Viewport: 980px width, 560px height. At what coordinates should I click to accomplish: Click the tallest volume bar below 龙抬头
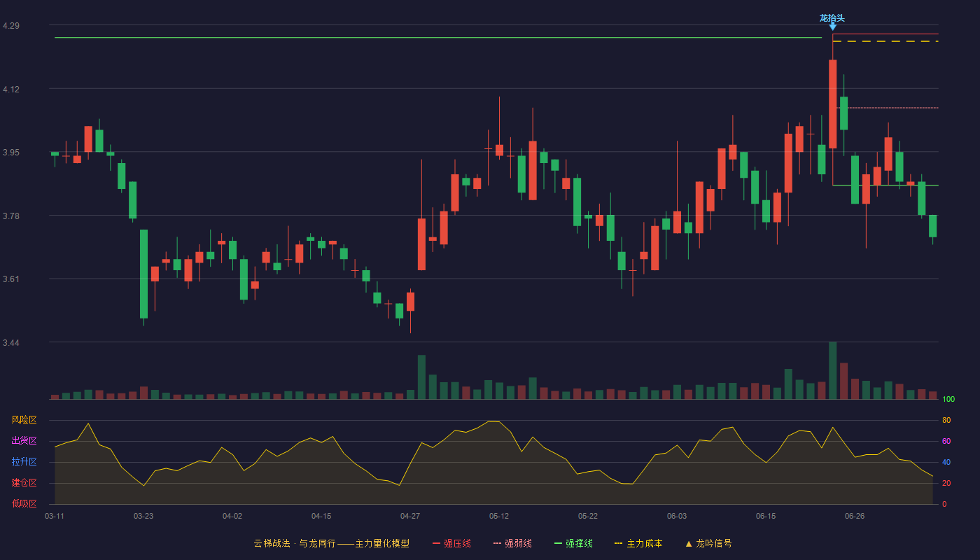click(832, 370)
